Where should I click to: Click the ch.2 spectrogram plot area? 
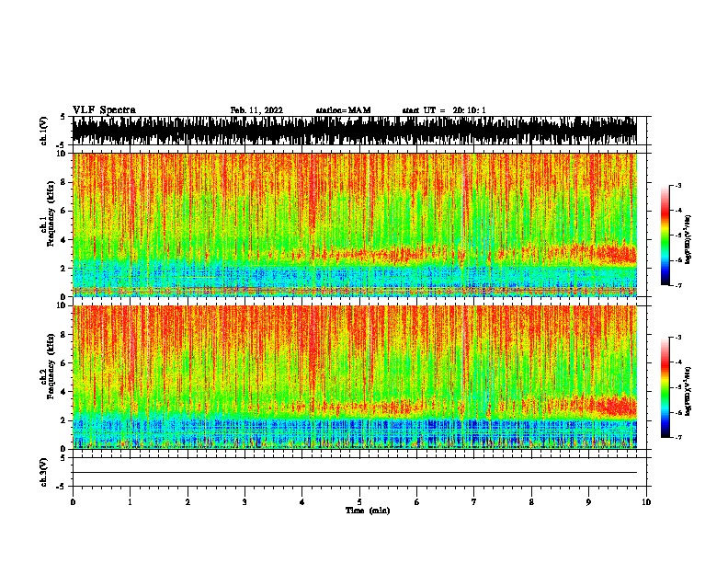(x=355, y=377)
